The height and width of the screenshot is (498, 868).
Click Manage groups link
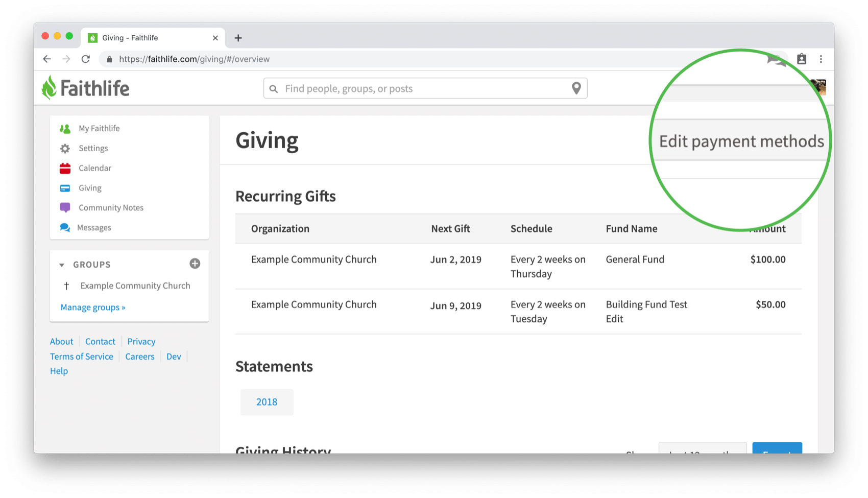(93, 307)
